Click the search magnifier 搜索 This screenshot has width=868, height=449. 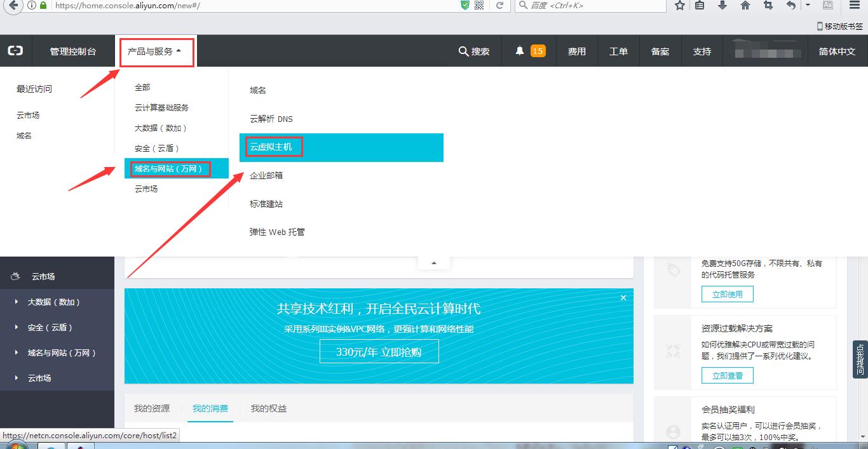[x=474, y=51]
